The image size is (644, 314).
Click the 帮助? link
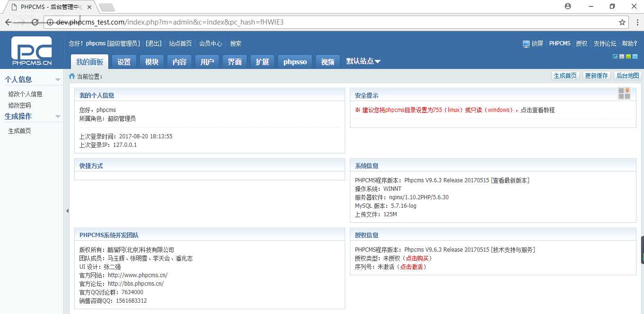(x=630, y=43)
